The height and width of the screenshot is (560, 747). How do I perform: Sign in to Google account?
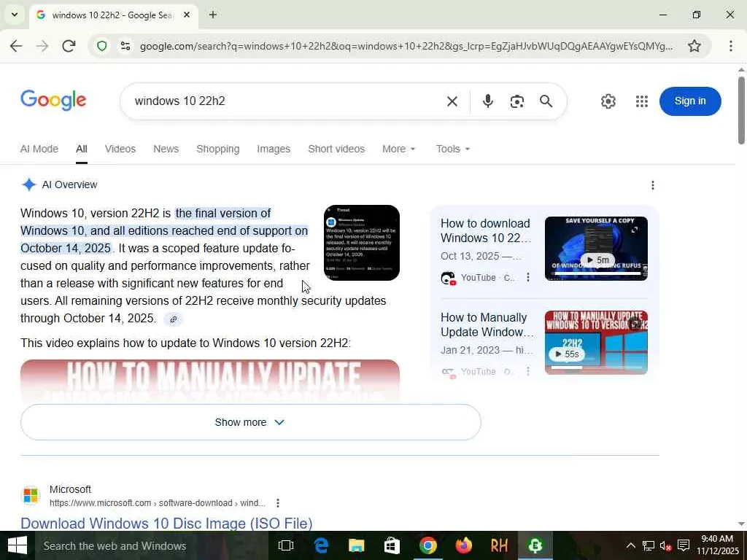690,101
